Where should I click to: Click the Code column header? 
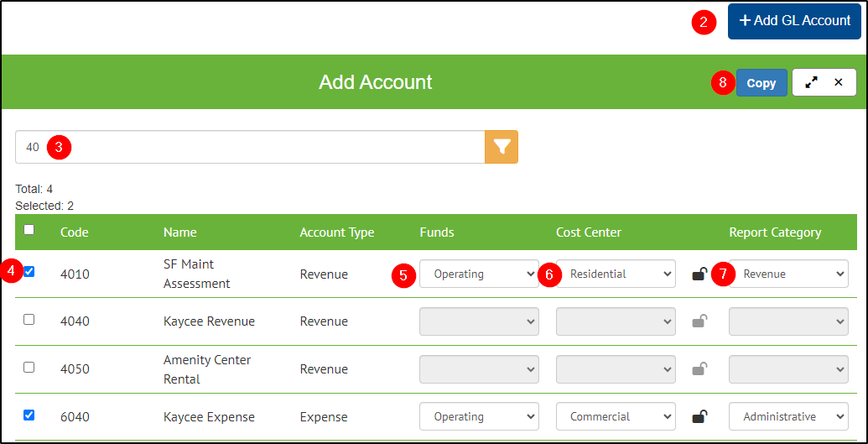point(74,232)
